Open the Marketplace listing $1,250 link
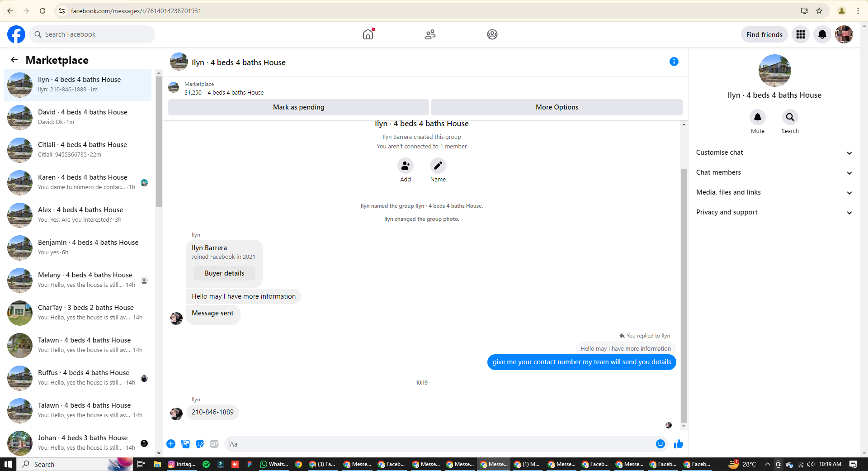 tap(224, 93)
